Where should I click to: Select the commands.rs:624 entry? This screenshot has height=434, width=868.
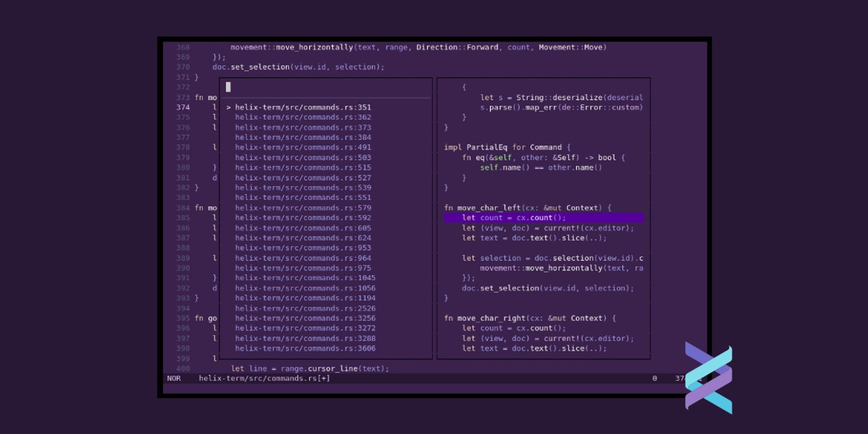[303, 238]
